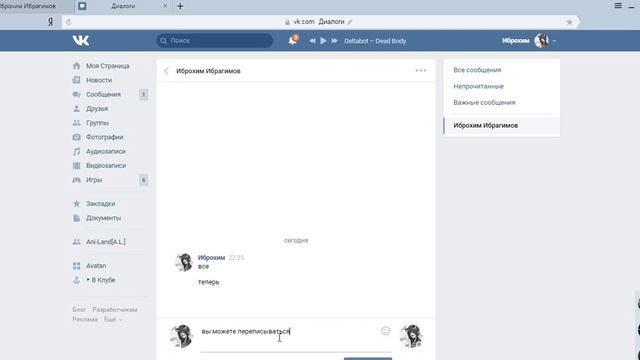Open the Разработчикам footer link
This screenshot has height=360, width=640.
click(x=115, y=310)
